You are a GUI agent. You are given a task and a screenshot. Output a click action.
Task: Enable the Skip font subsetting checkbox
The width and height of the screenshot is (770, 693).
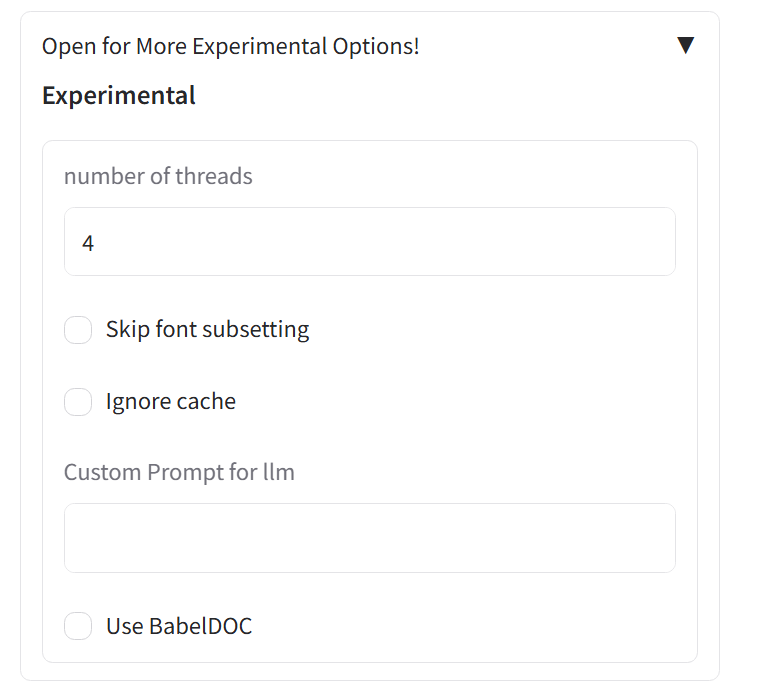pos(78,330)
